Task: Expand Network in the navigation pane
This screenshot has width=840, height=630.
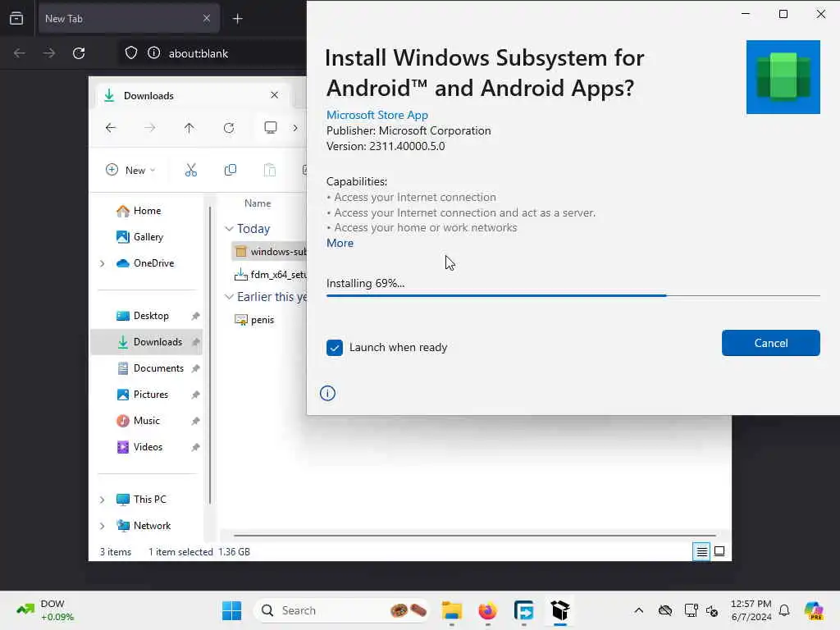Action: point(103,526)
